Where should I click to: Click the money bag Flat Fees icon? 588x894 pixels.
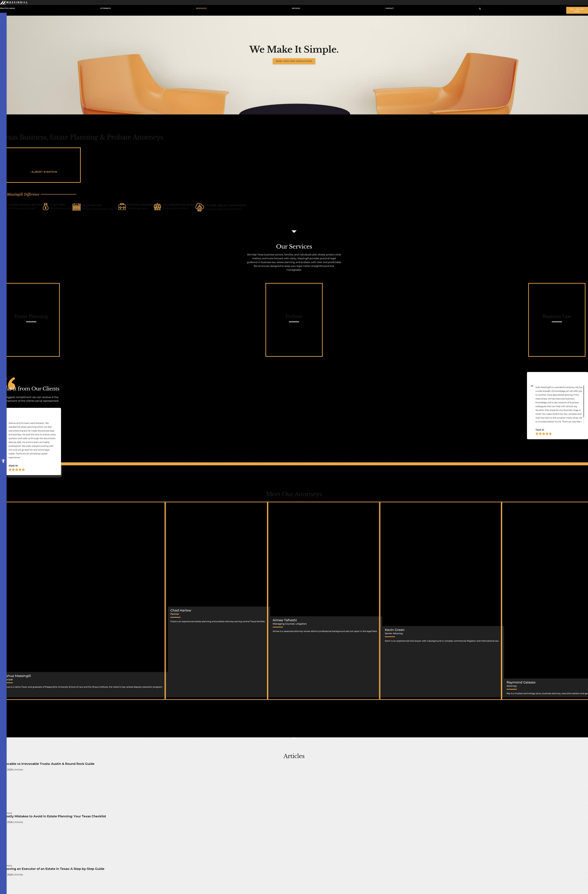click(x=46, y=207)
